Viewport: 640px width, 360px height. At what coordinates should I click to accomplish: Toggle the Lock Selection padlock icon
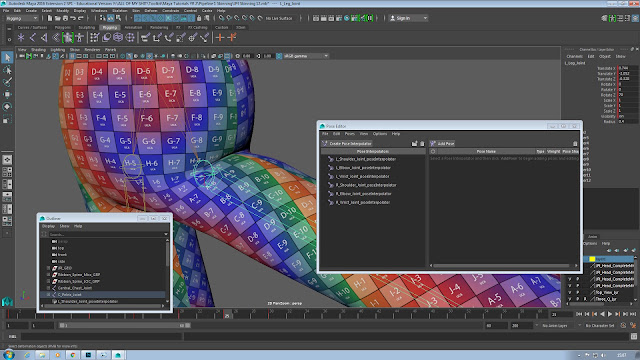coord(199,18)
